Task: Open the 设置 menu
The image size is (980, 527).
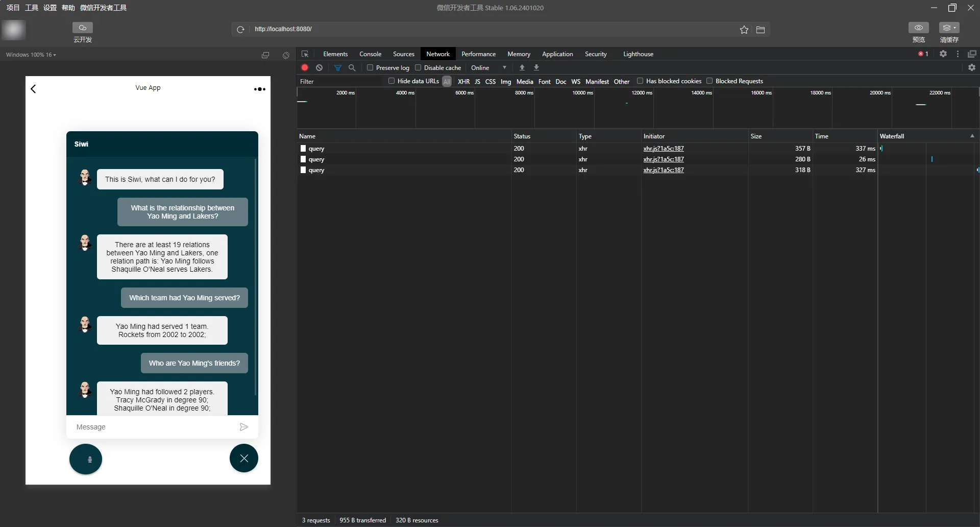Action: pyautogui.click(x=50, y=8)
